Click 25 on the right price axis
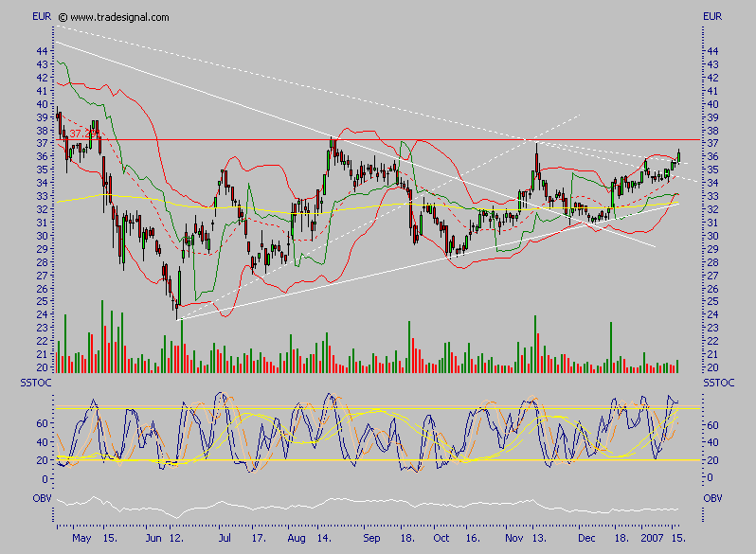This screenshot has height=554, width=756. pyautogui.click(x=712, y=302)
